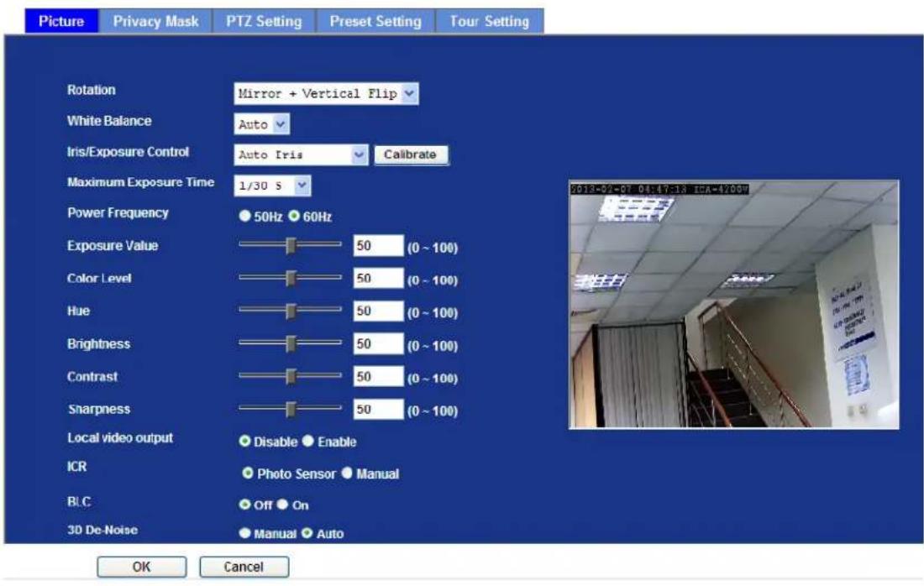Open the Privacy Mask tab
The width and height of the screenshot is (924, 586).
(x=155, y=21)
